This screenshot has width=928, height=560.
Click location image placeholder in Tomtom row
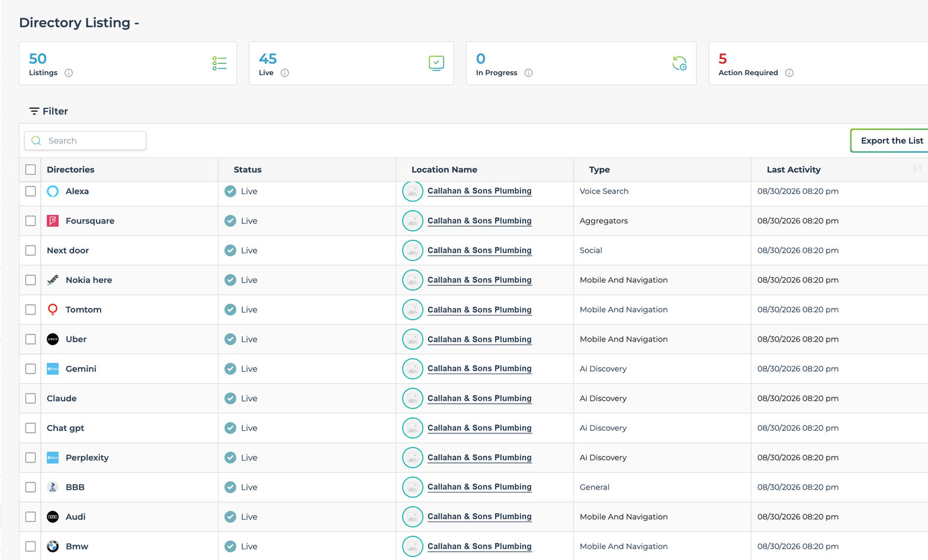pos(413,310)
